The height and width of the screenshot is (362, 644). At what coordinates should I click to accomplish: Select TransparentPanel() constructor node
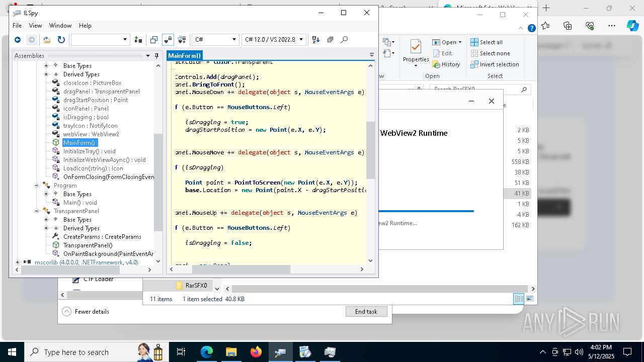pyautogui.click(x=88, y=245)
